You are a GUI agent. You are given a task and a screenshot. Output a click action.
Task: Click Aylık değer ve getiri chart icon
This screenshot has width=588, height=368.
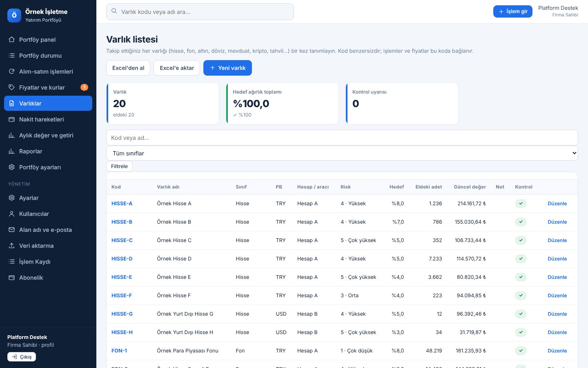coord(11,135)
